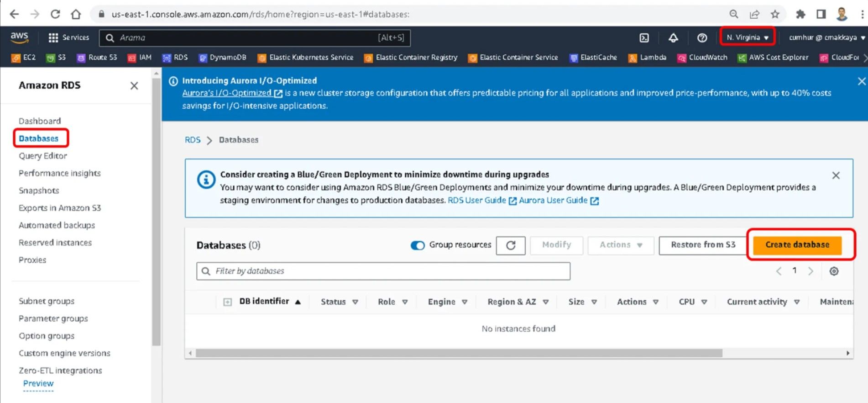Go to Parameter groups in sidebar

53,318
